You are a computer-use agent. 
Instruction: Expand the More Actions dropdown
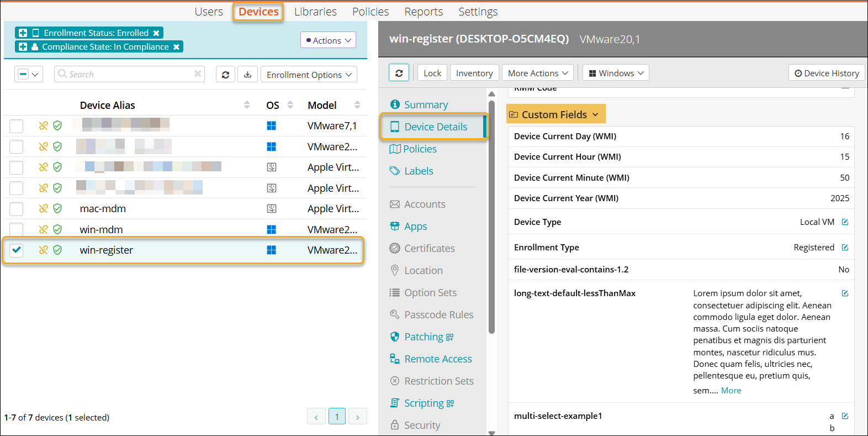click(537, 73)
